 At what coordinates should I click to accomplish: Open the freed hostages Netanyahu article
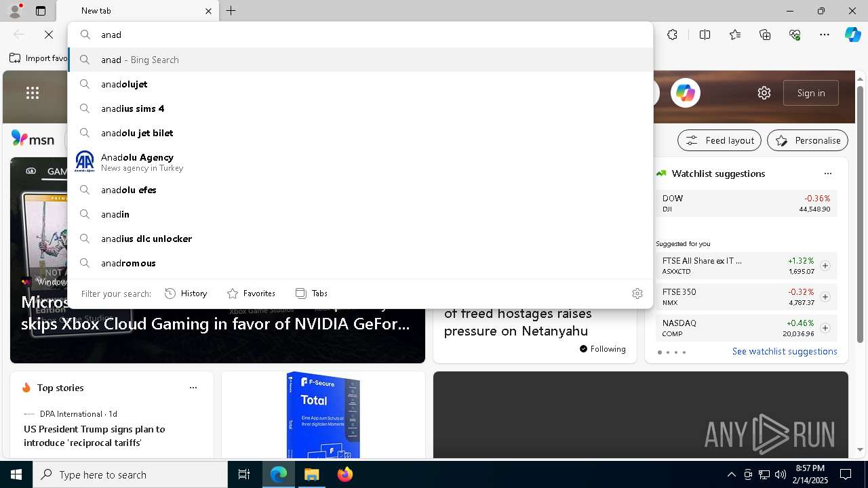(x=518, y=322)
